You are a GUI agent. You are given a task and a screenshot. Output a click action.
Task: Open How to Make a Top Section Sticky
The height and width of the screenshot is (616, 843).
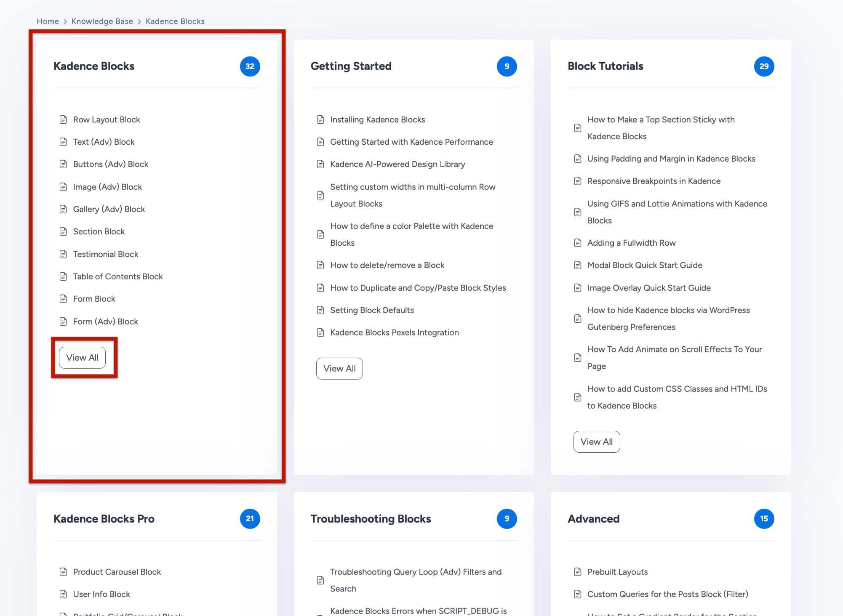coord(661,128)
